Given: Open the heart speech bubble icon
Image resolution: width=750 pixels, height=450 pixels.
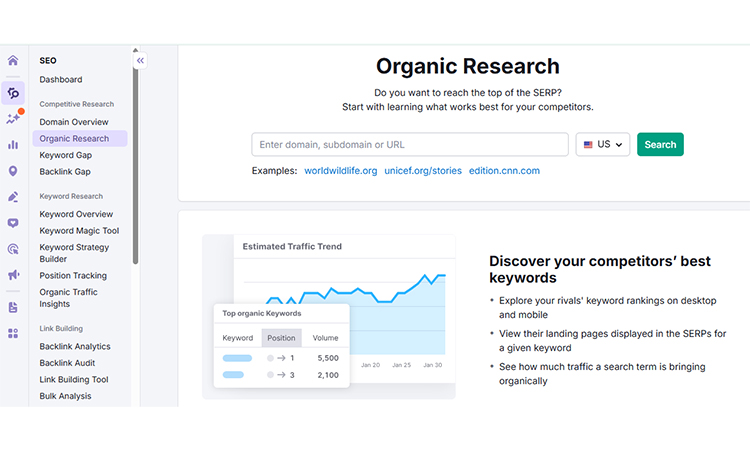Looking at the screenshot, I should coord(13,223).
